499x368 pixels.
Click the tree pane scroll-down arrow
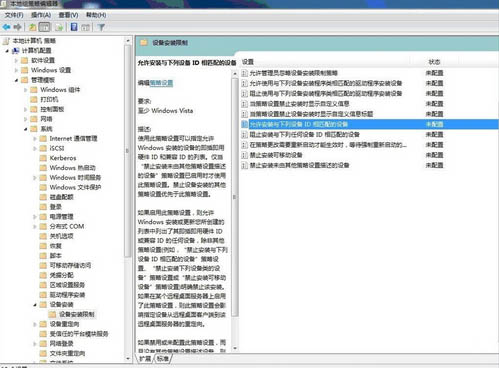pos(128,359)
